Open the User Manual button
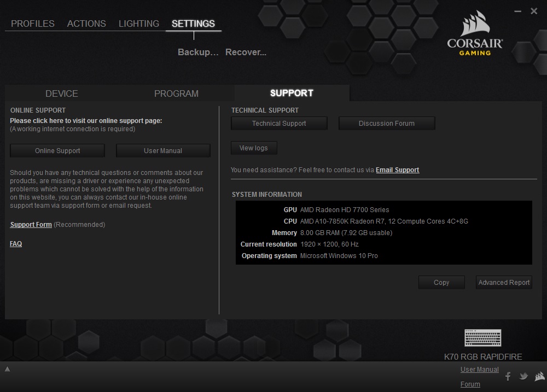The image size is (547, 392). (163, 151)
